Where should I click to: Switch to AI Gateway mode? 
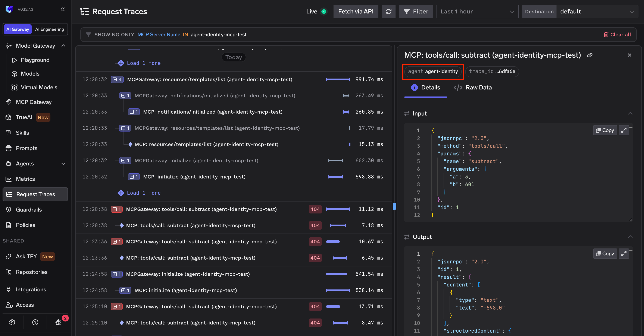(x=18, y=29)
